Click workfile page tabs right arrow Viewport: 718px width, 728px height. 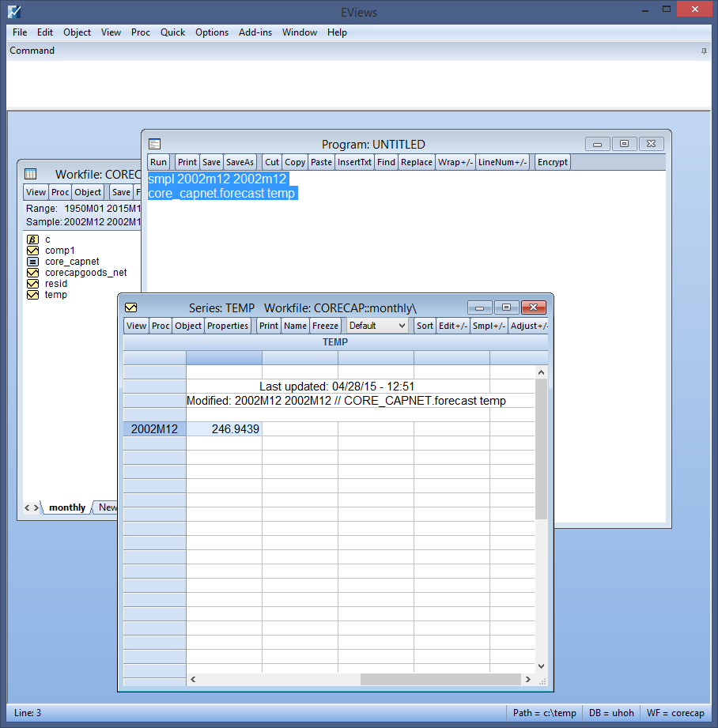tap(36, 507)
